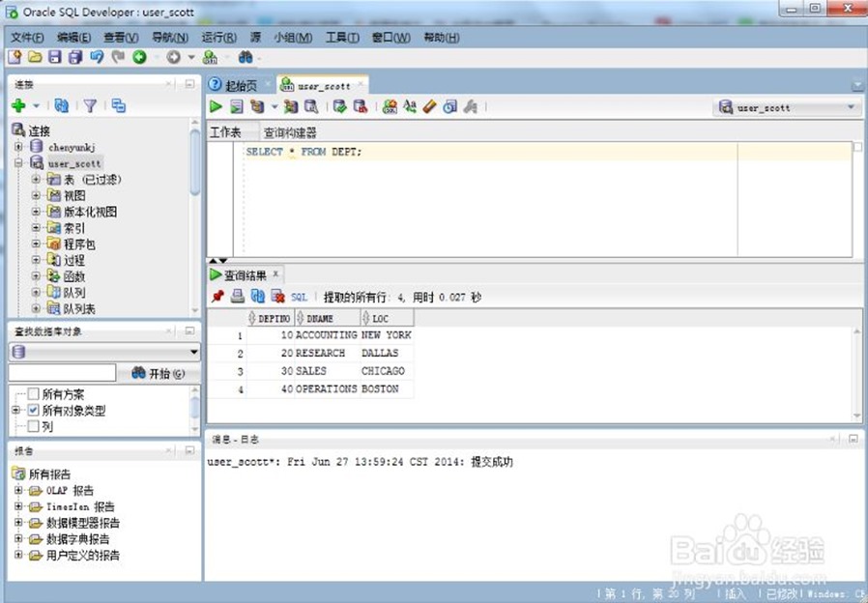
Task: Roll back with the red database icon
Action: pyautogui.click(x=361, y=106)
